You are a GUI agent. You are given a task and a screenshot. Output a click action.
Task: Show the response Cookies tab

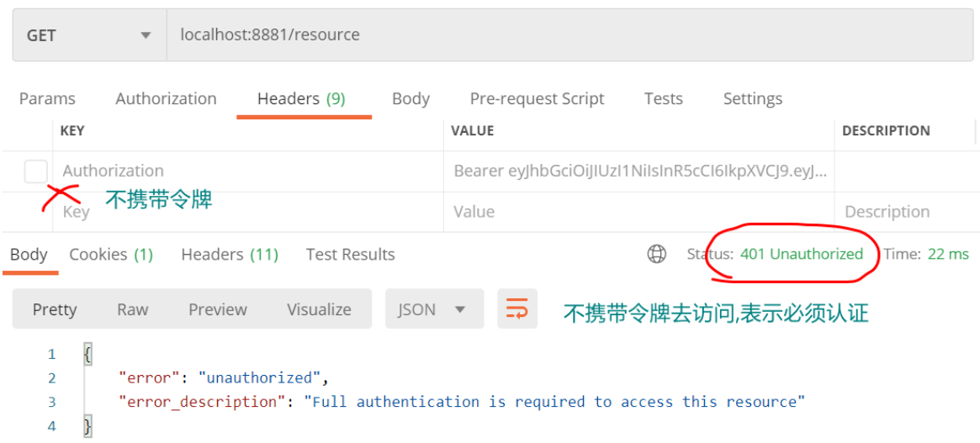coord(111,254)
